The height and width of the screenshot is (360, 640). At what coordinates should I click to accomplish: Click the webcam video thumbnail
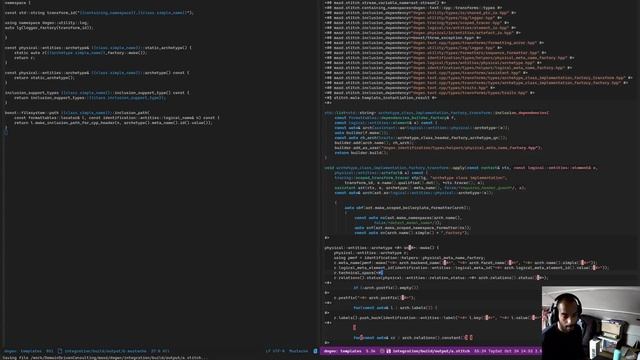click(x=591, y=323)
